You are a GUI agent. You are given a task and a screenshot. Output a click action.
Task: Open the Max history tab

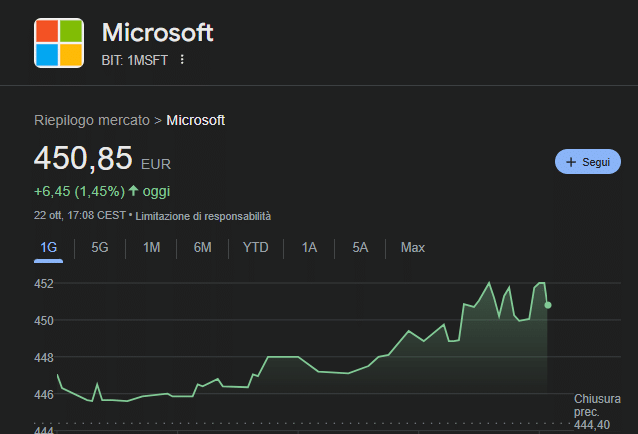tap(412, 247)
